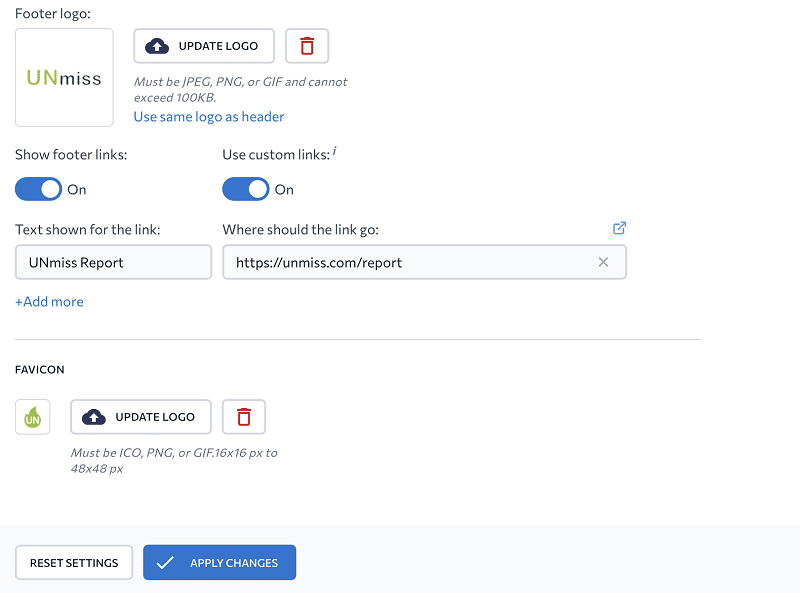Click the 'Use custom links:' label
The height and width of the screenshot is (593, 800).
point(276,155)
